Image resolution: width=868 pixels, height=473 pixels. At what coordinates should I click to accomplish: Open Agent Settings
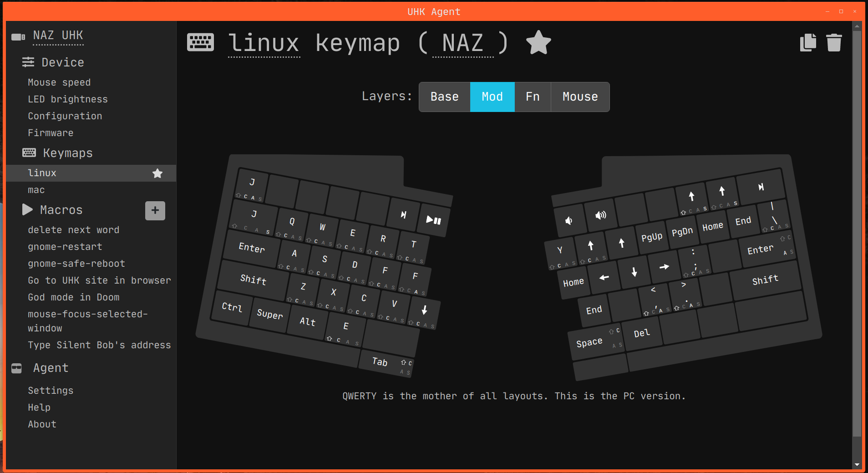[51, 391]
